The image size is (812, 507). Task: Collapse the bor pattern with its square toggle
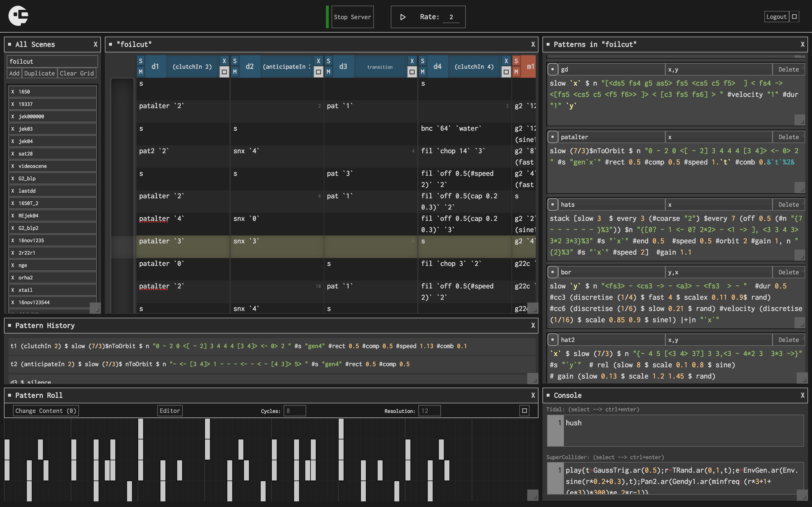(552, 272)
